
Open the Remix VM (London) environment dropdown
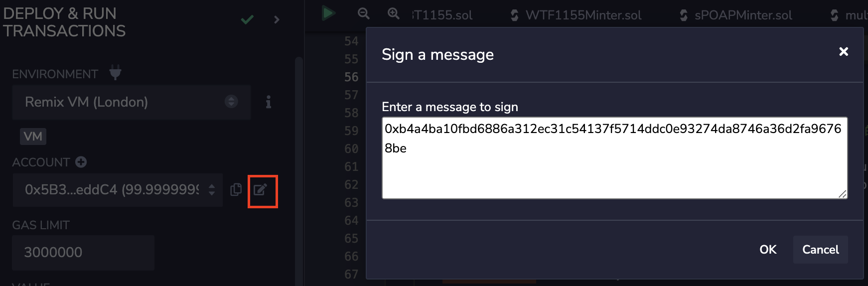click(x=132, y=102)
